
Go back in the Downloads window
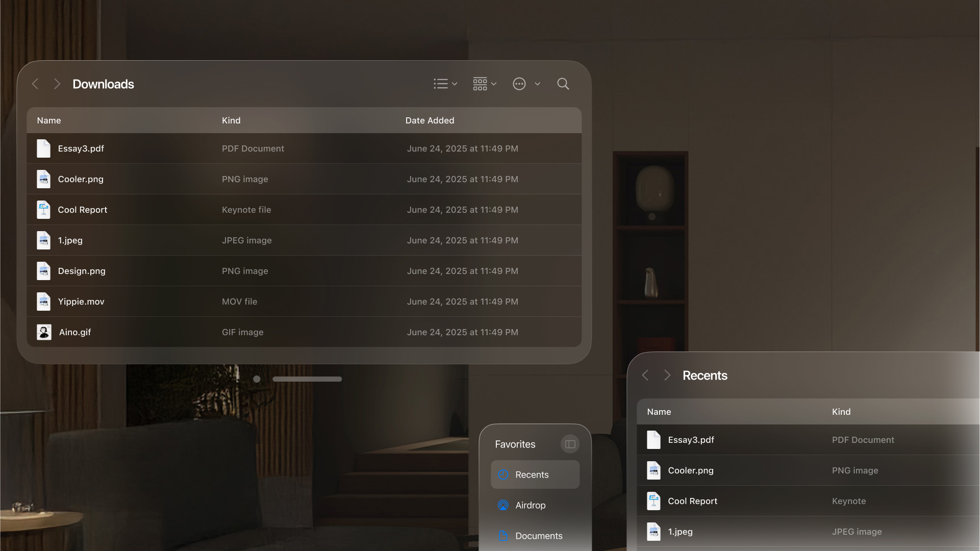pos(35,84)
